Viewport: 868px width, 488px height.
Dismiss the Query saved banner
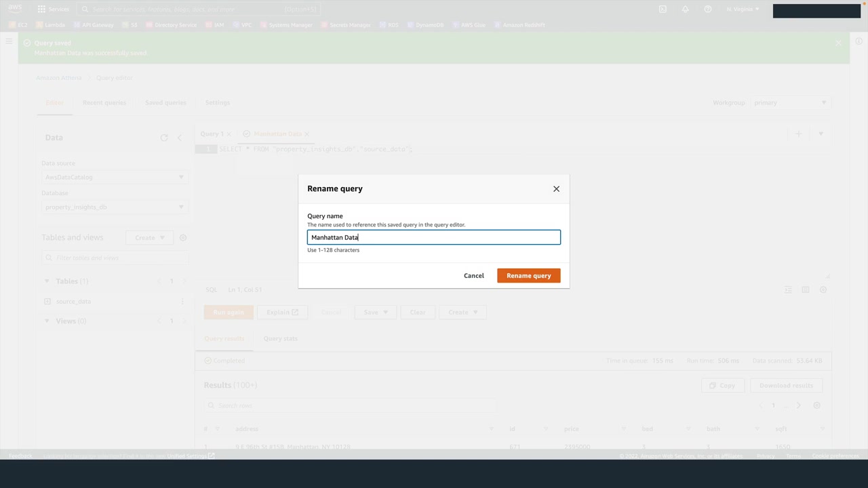tap(838, 43)
